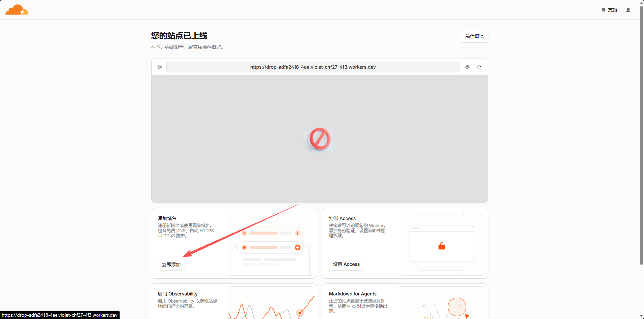Click the 添加域名 description text
The width and height of the screenshot is (644, 319).
coord(186,231)
